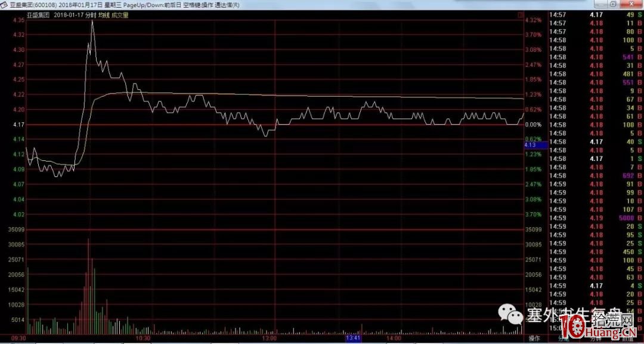Select the tick row with volume 692 B
The height and width of the screenshot is (344, 644).
596,176
